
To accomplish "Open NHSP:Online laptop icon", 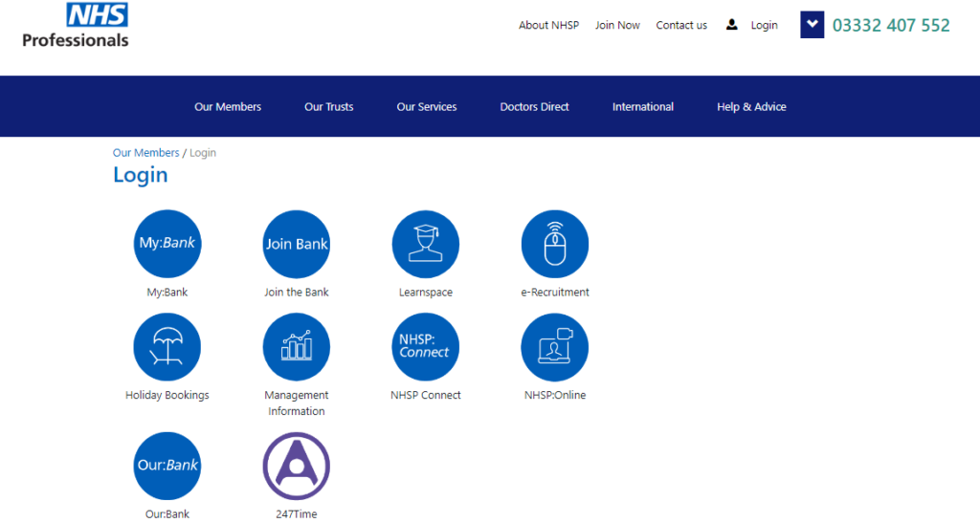I will point(555,347).
